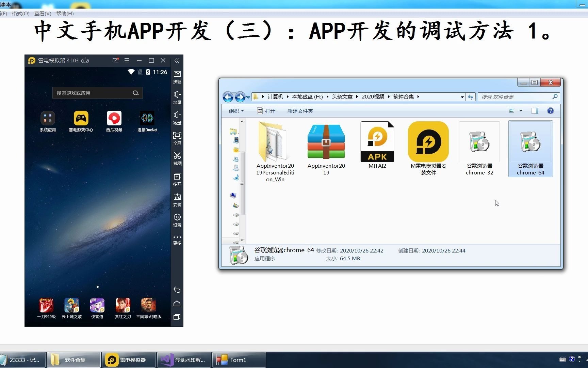Open 系统应用 folder on emulator home
The height and width of the screenshot is (368, 588).
(x=48, y=121)
